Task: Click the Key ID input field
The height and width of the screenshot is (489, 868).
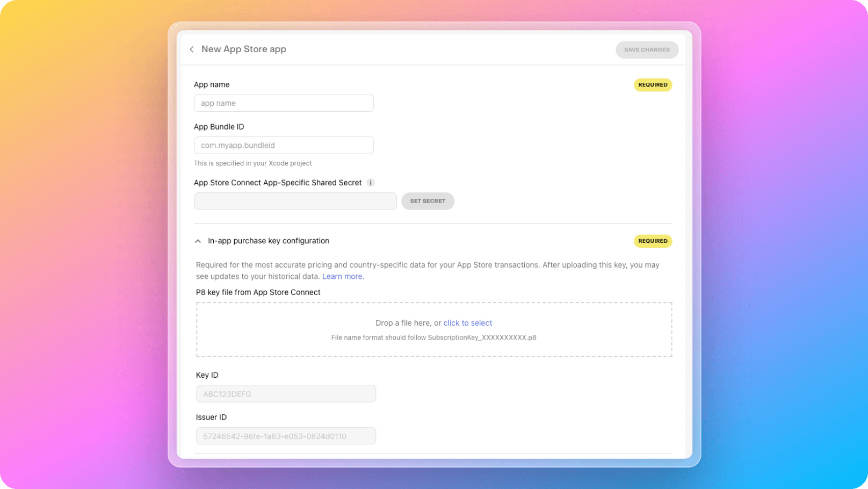Action: pos(286,394)
